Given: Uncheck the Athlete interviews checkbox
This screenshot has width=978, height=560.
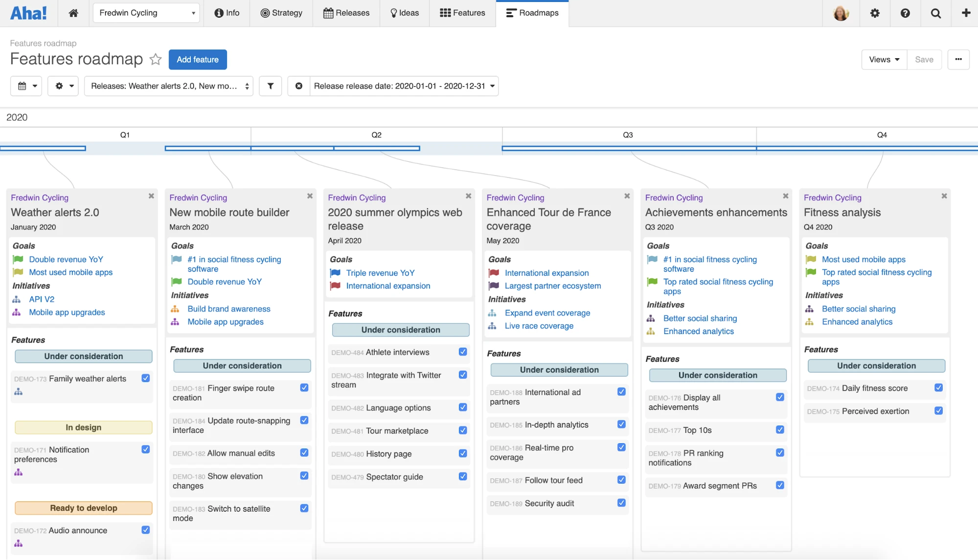Looking at the screenshot, I should [x=463, y=352].
